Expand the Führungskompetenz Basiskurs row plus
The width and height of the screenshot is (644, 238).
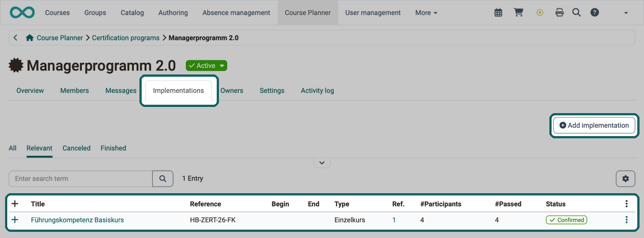click(x=15, y=220)
